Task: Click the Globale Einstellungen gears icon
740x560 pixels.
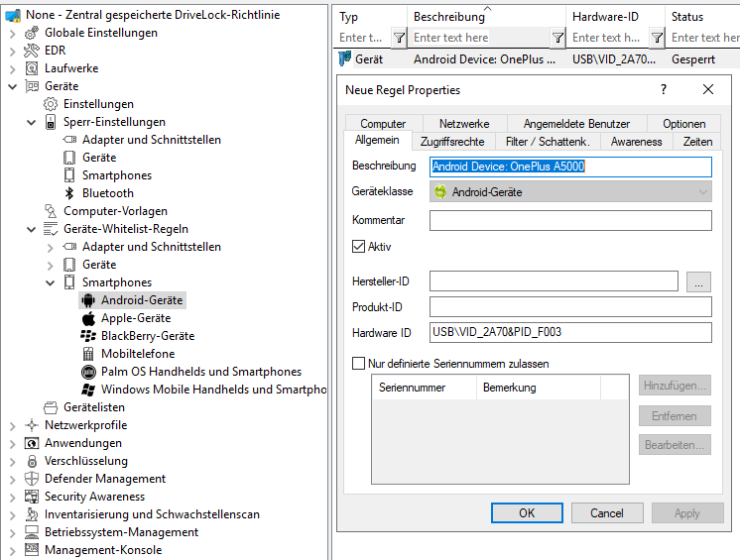Action: click(x=32, y=33)
